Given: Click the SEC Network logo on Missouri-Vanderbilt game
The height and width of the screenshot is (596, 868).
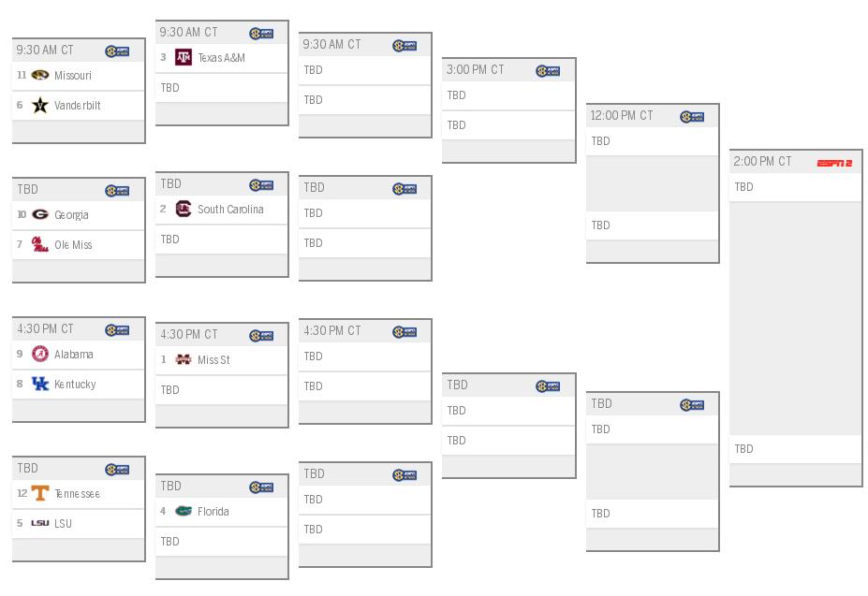Looking at the screenshot, I should [x=117, y=51].
